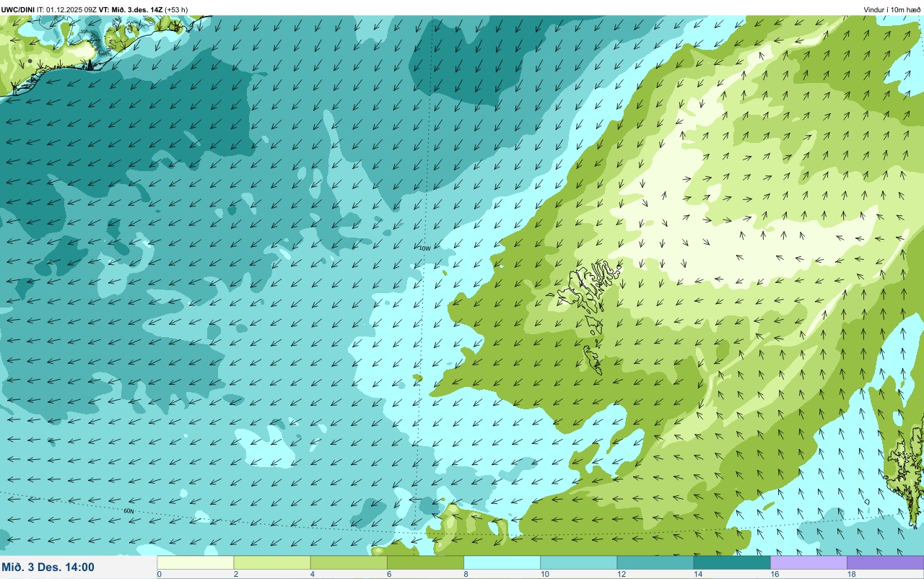Click the 'IT: 01.12.2025 09Z' initial time text

(x=67, y=9)
